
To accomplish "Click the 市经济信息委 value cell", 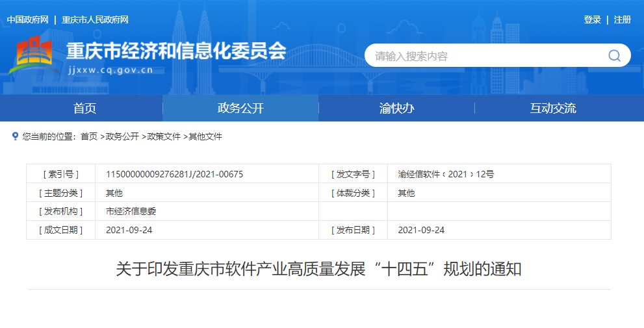I will [207, 212].
